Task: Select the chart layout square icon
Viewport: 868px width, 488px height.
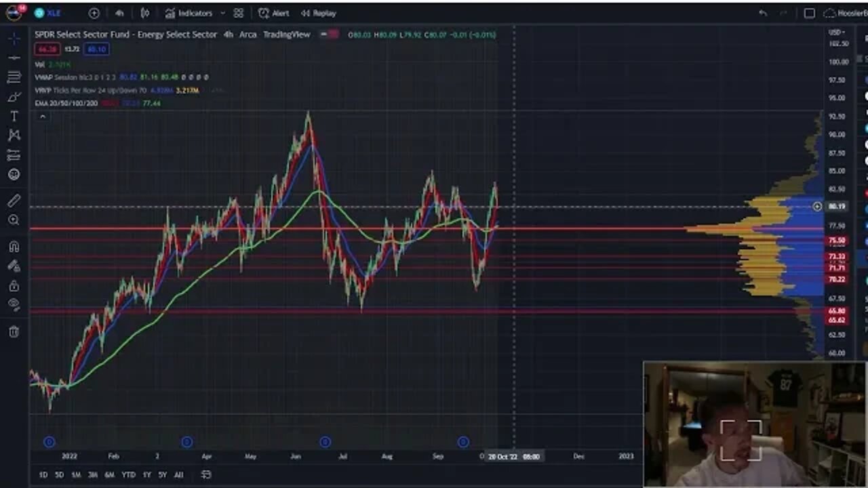Action: point(809,13)
